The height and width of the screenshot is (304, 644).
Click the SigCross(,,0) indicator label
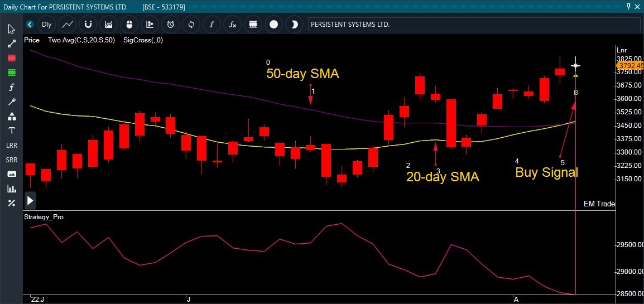[x=143, y=40]
